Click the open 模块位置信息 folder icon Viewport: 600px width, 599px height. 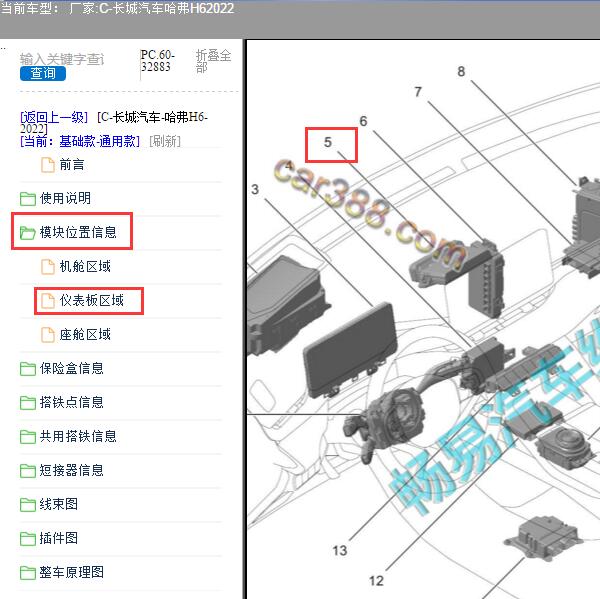pos(28,233)
